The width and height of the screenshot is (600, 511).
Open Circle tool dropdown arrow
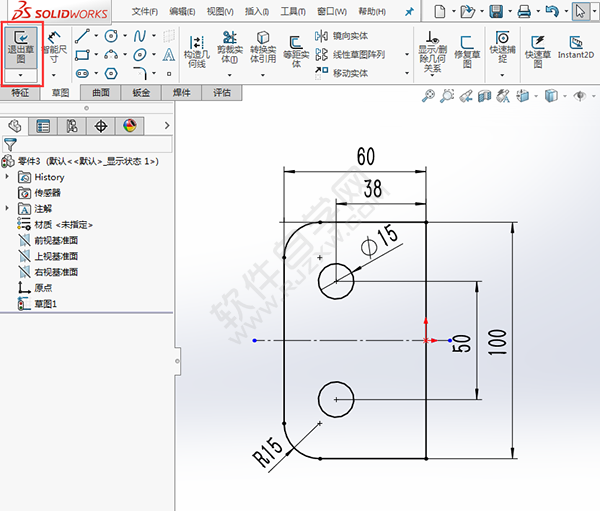125,36
